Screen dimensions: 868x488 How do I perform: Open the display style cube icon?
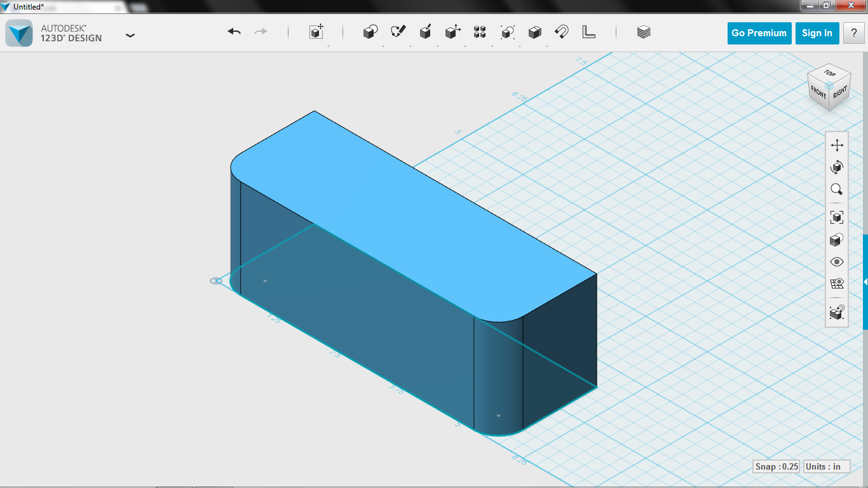(x=837, y=240)
